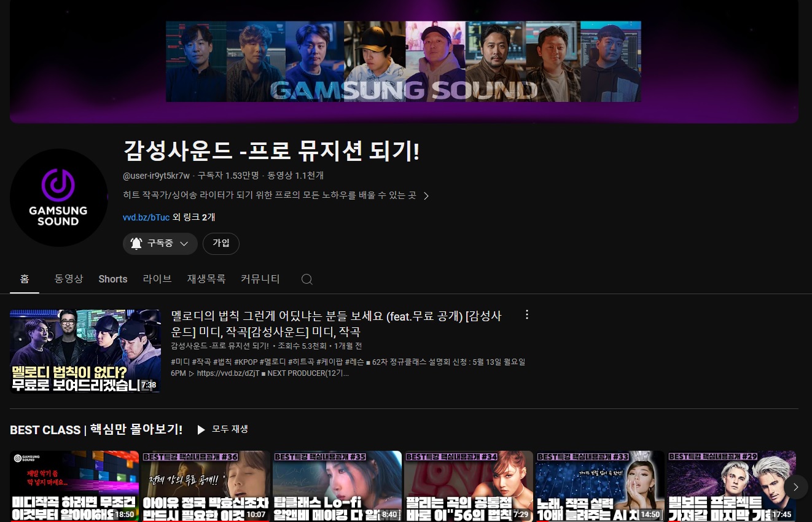Image resolution: width=812 pixels, height=522 pixels.
Task: Click the 동영상 1.1천개 video count
Action: [x=295, y=176]
